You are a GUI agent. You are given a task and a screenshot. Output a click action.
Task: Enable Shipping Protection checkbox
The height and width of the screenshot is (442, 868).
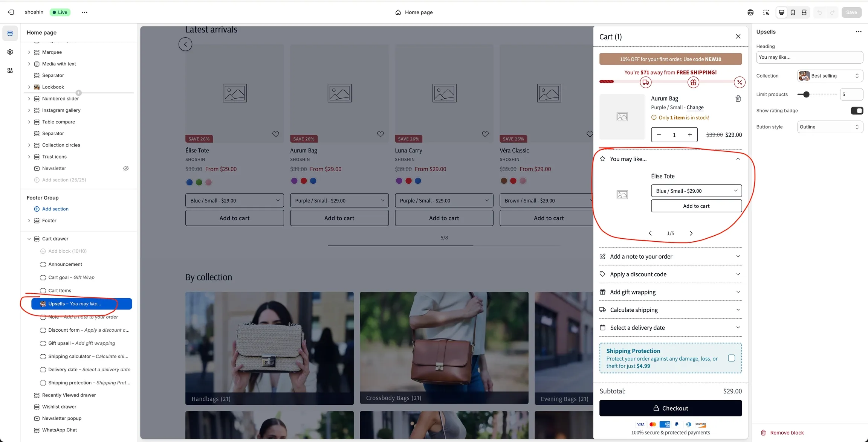coord(732,358)
